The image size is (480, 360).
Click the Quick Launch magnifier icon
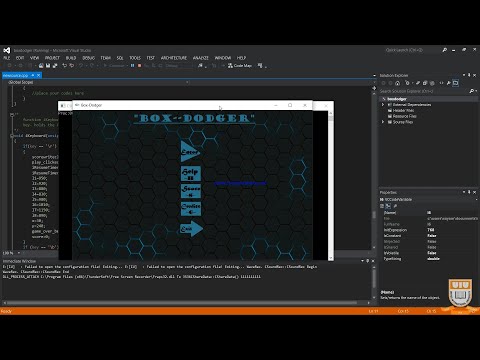(x=444, y=50)
